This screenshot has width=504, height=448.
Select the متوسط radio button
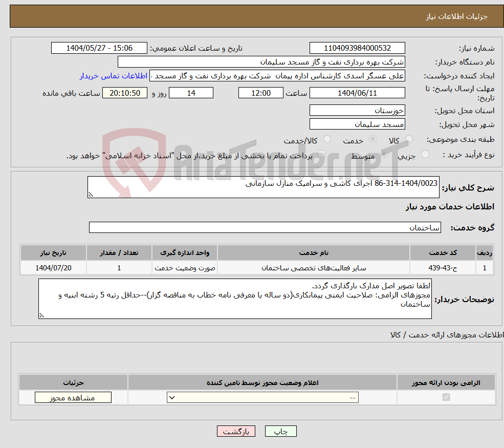[x=384, y=154]
